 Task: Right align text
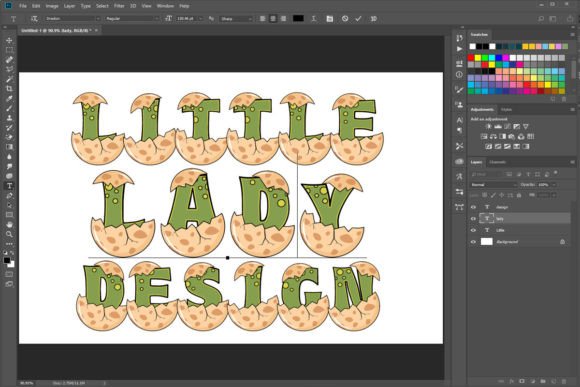[283, 18]
